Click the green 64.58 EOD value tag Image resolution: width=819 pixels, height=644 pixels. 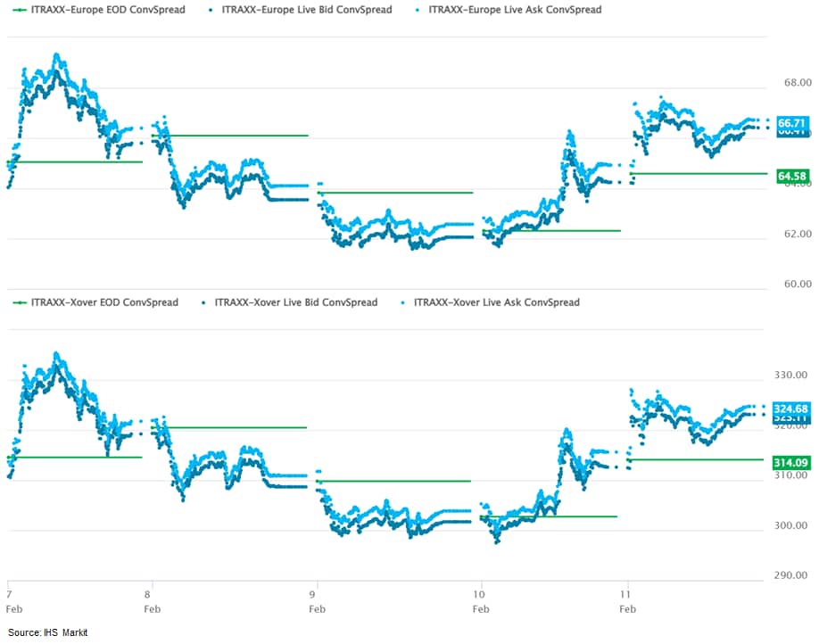coord(792,176)
